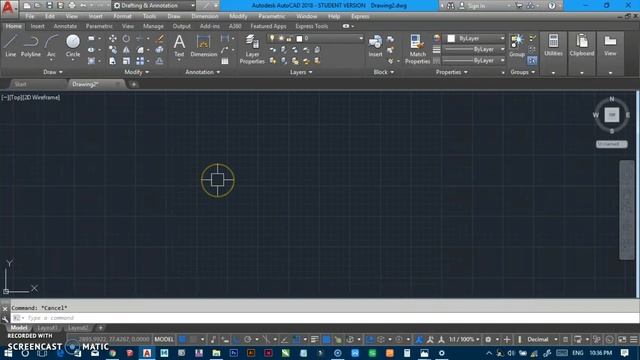
Task: Click the Group tool
Action: (517, 46)
